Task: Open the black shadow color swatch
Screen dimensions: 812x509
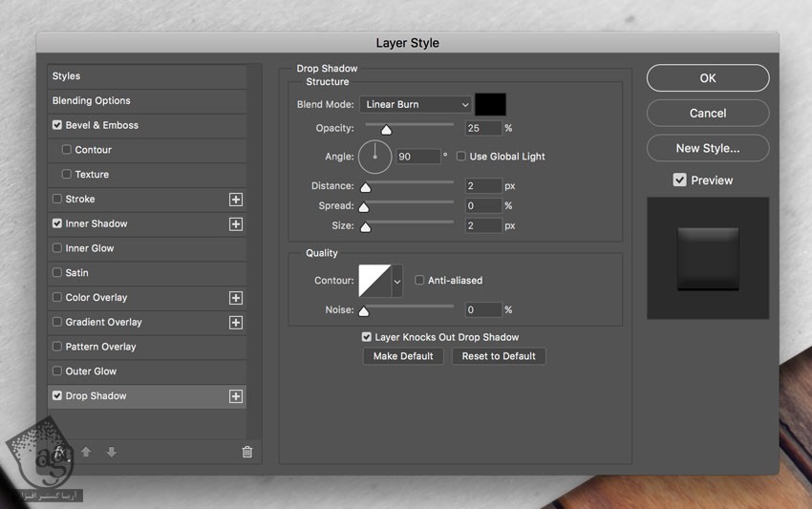Action: (490, 104)
